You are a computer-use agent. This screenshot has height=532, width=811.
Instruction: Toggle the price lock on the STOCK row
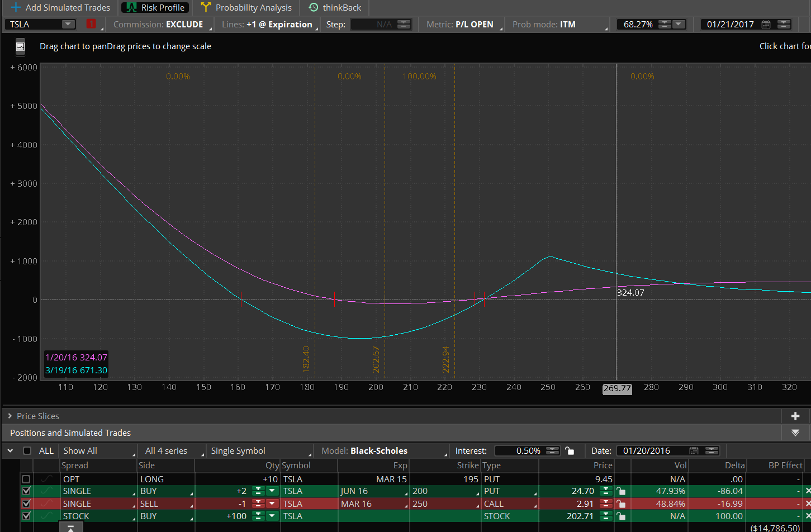point(620,516)
